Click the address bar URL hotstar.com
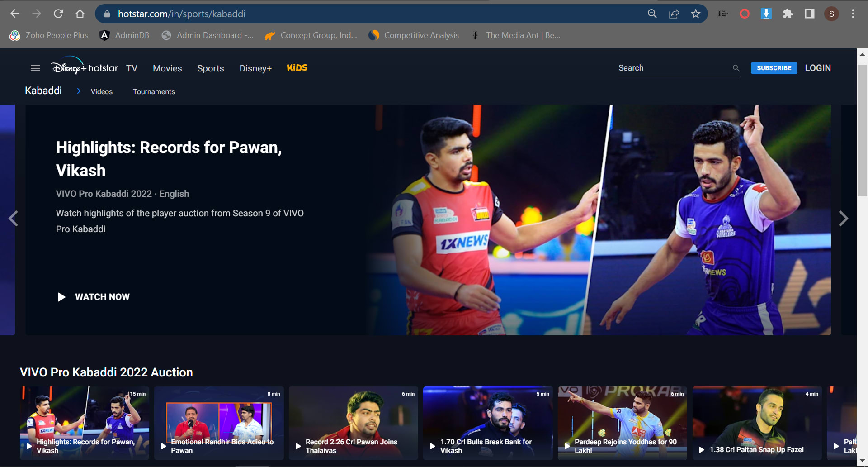 pyautogui.click(x=182, y=14)
